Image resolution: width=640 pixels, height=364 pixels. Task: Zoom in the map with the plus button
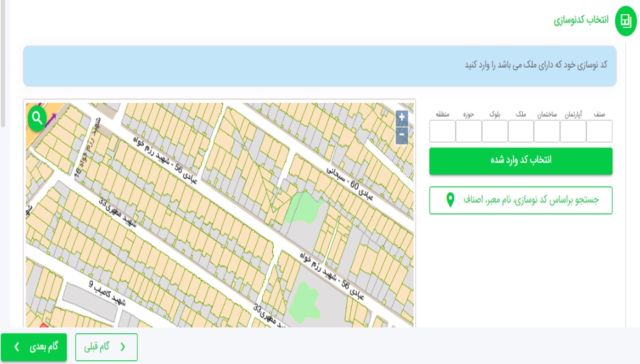(402, 118)
